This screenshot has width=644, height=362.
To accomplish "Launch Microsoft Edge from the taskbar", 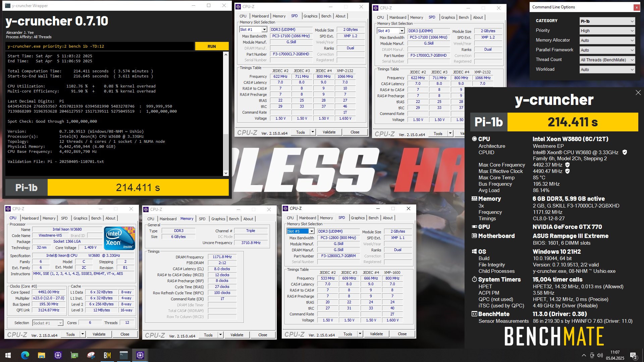I will 25,355.
